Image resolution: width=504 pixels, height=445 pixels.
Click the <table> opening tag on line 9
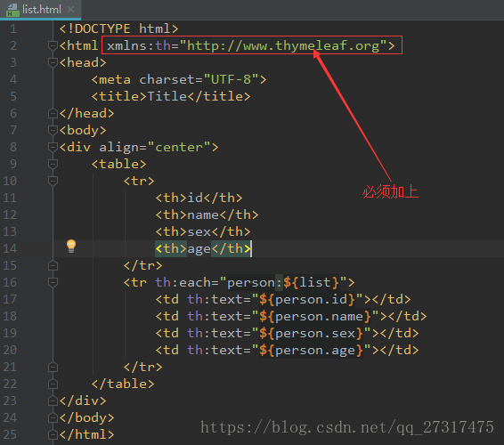119,164
